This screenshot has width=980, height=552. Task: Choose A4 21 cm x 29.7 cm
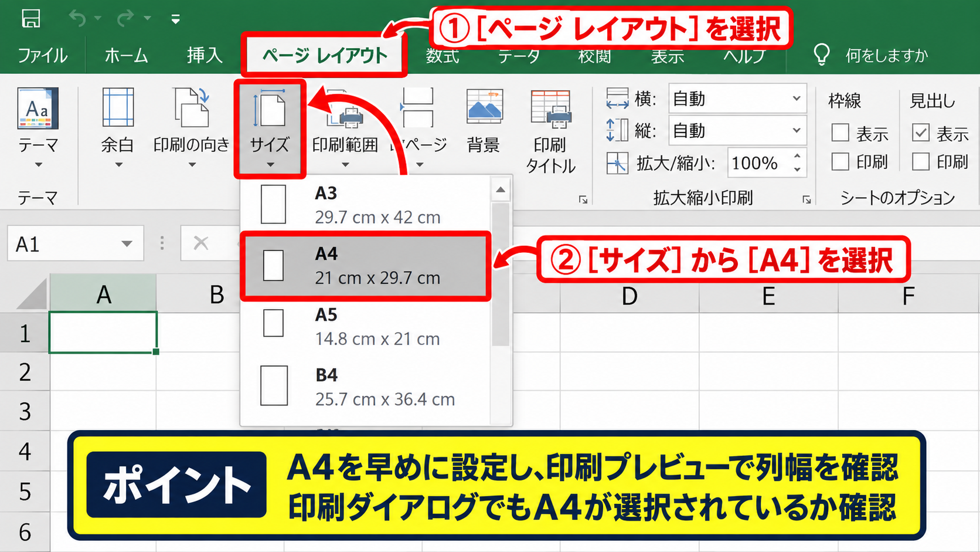(x=365, y=266)
